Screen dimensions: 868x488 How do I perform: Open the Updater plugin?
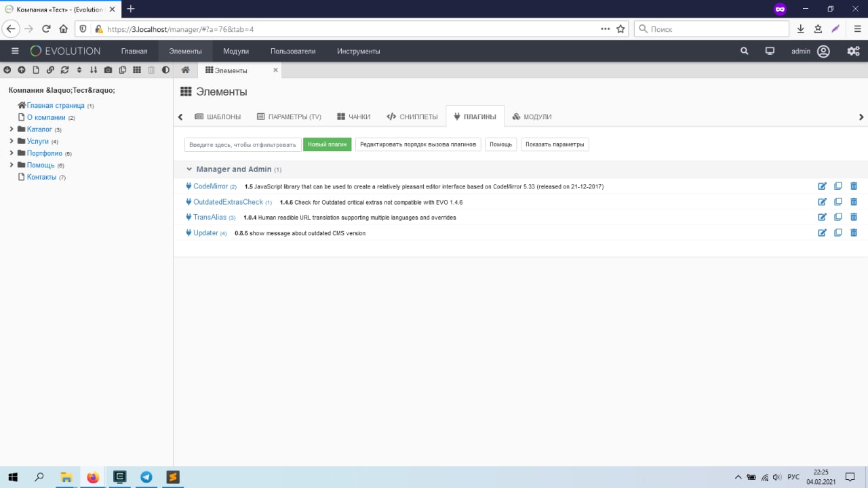click(205, 233)
